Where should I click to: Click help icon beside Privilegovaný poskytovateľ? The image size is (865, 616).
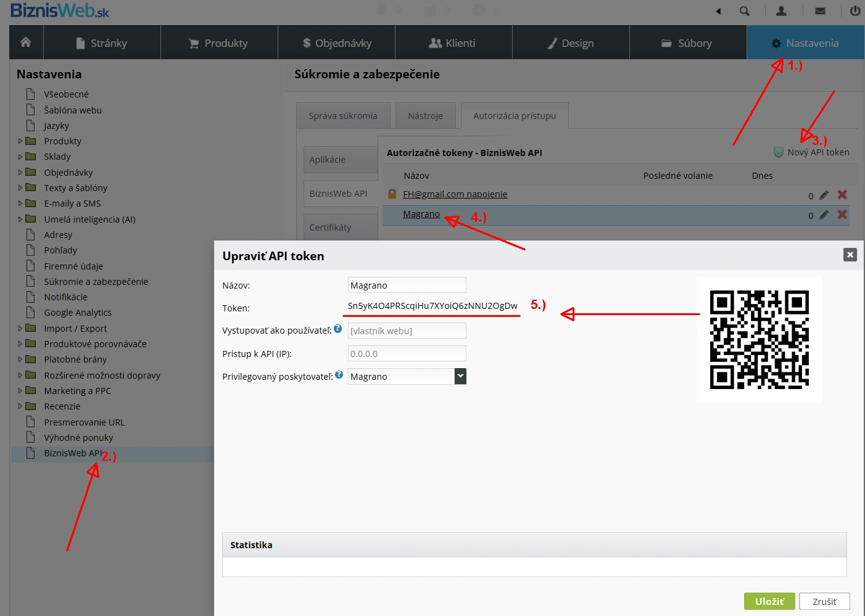[339, 375]
